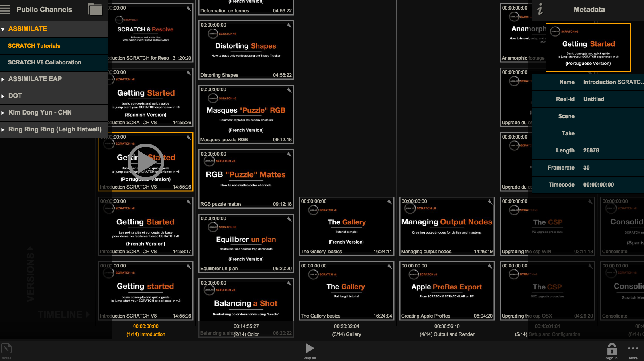Click corner arrow on Gallery French thumbnail
644x361 pixels.
[389, 202]
